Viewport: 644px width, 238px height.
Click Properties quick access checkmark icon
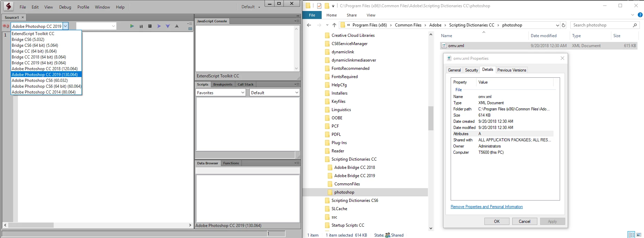coord(319,6)
